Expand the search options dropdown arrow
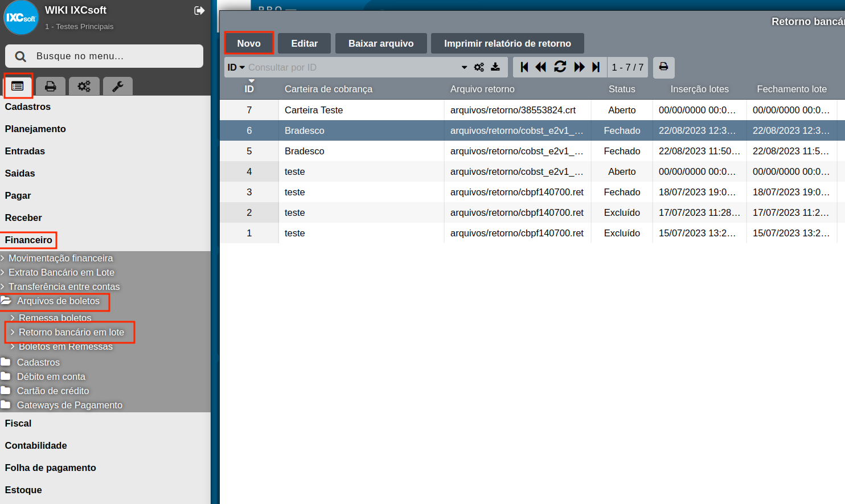The width and height of the screenshot is (845, 504). pyautogui.click(x=464, y=67)
